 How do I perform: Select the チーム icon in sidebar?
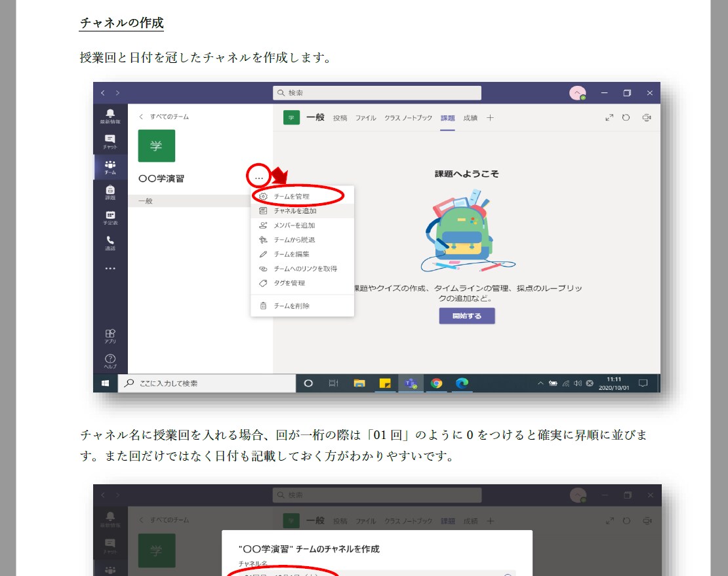point(110,166)
